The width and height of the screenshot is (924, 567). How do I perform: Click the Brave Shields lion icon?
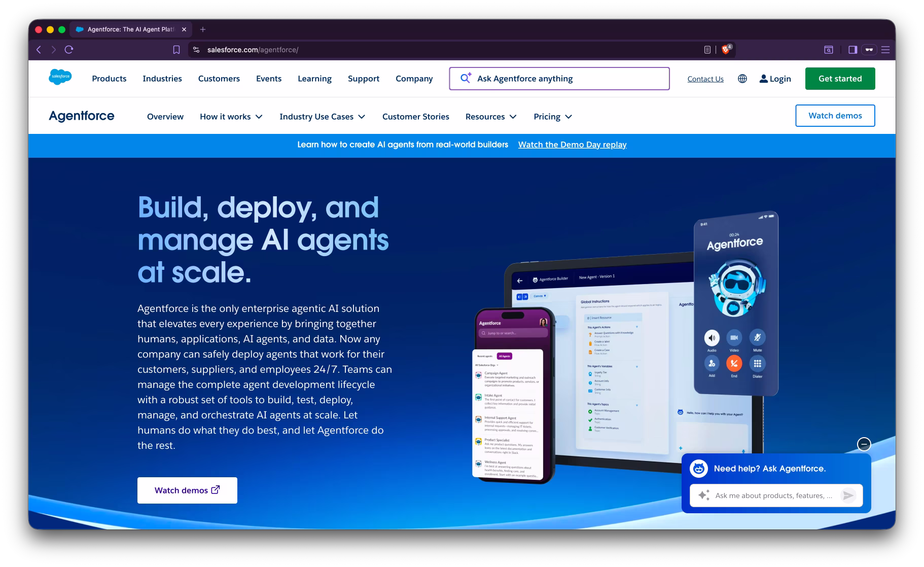click(x=726, y=50)
